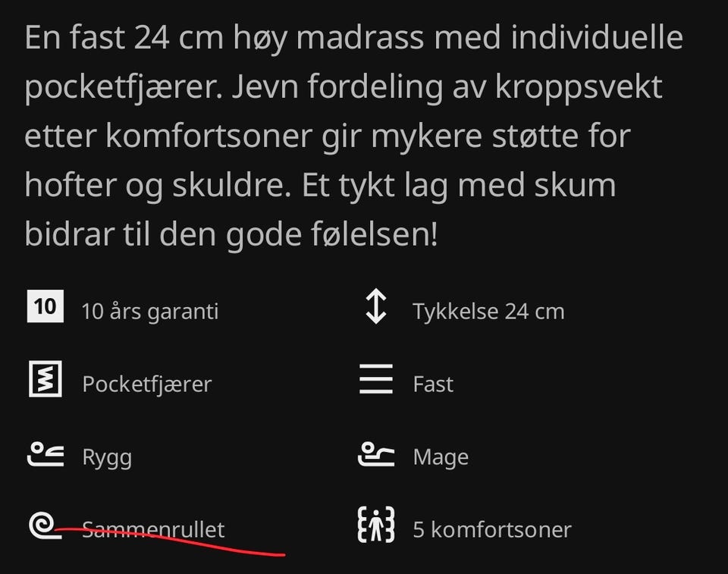This screenshot has width=728, height=574.
Task: Click the mattress description paragraph
Action: click(354, 136)
